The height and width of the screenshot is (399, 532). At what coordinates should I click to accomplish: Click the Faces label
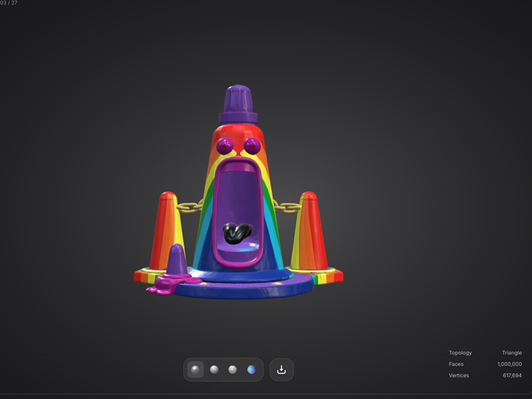(x=456, y=364)
